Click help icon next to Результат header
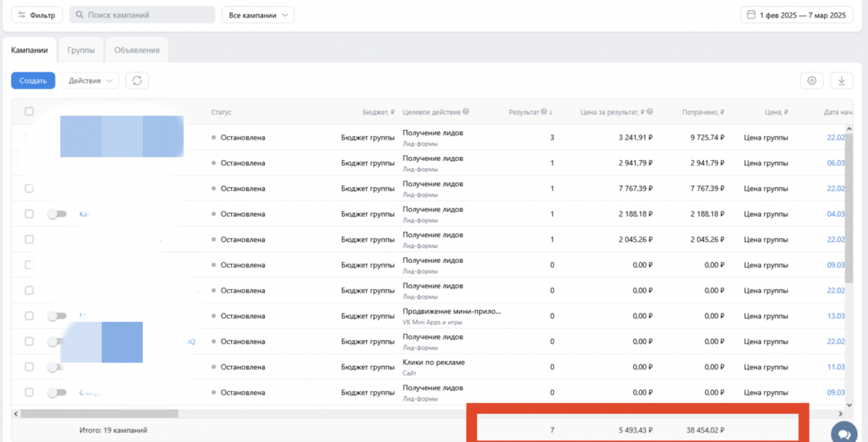The image size is (868, 442). (544, 112)
